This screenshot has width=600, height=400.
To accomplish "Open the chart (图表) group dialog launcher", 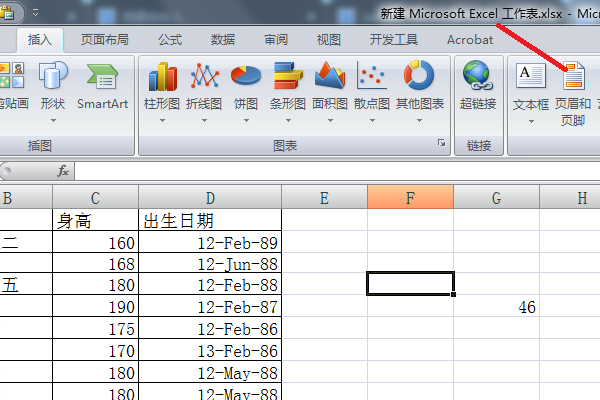I will point(441,145).
